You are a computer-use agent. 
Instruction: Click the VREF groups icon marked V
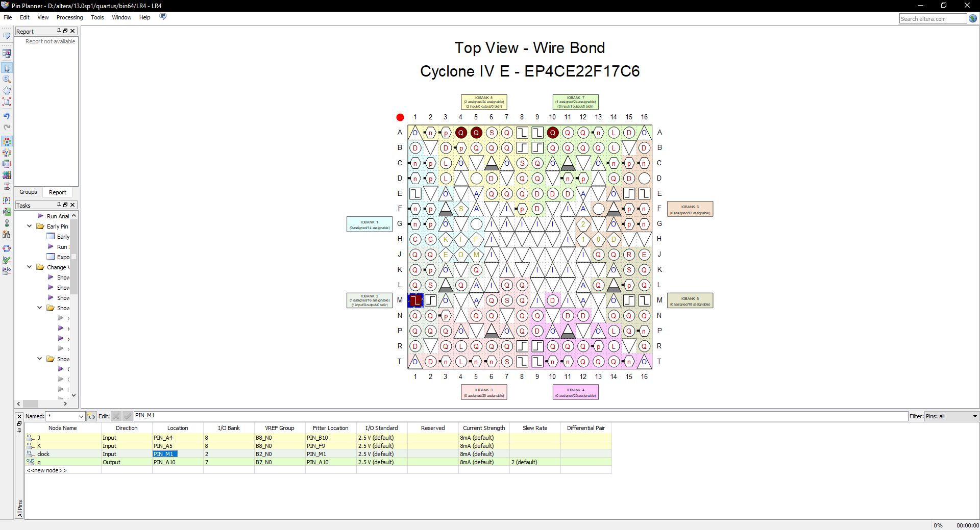pyautogui.click(x=7, y=153)
